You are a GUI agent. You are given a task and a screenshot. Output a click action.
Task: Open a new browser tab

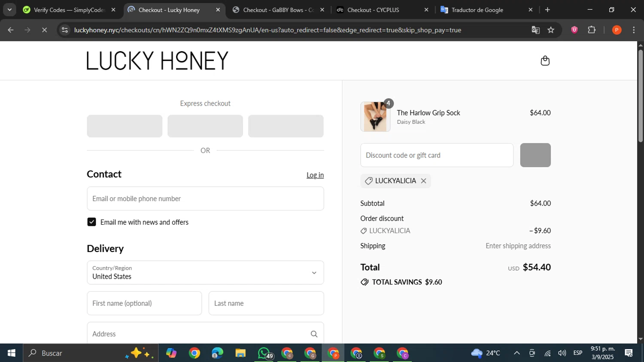tap(547, 9)
